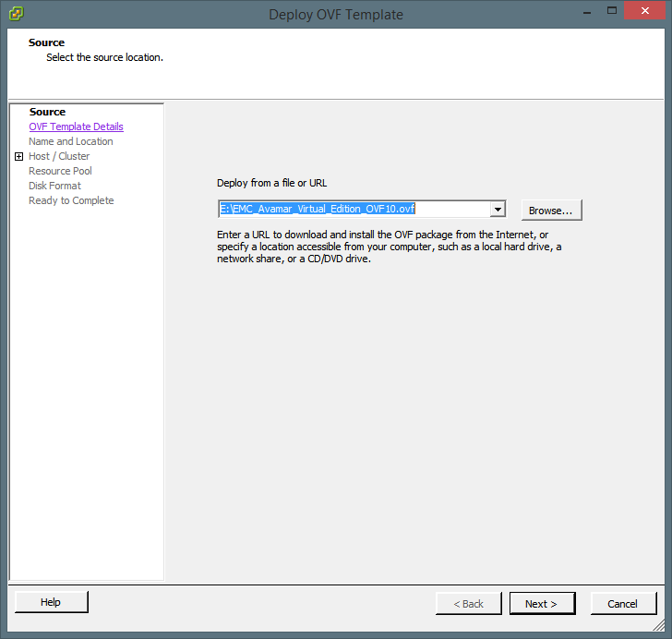Click the Deploy OVF Template title bar text
Image resolution: width=672 pixels, height=639 pixels.
(335, 15)
